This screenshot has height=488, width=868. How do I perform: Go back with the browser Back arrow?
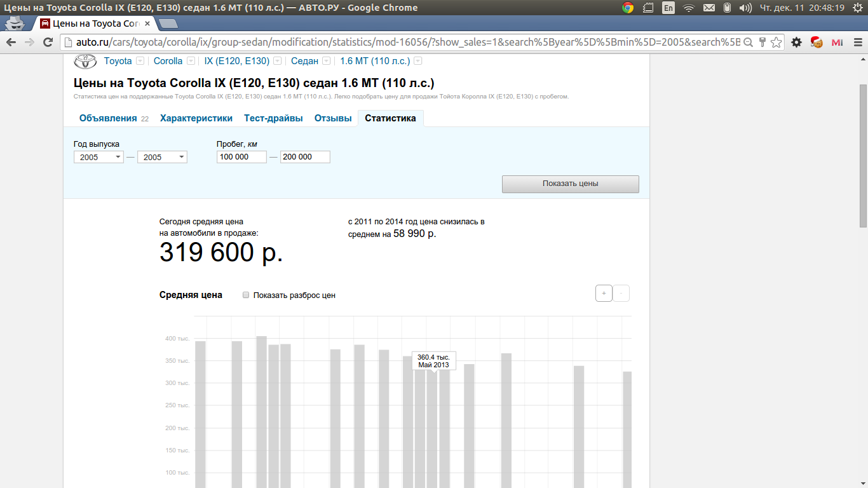[x=11, y=42]
